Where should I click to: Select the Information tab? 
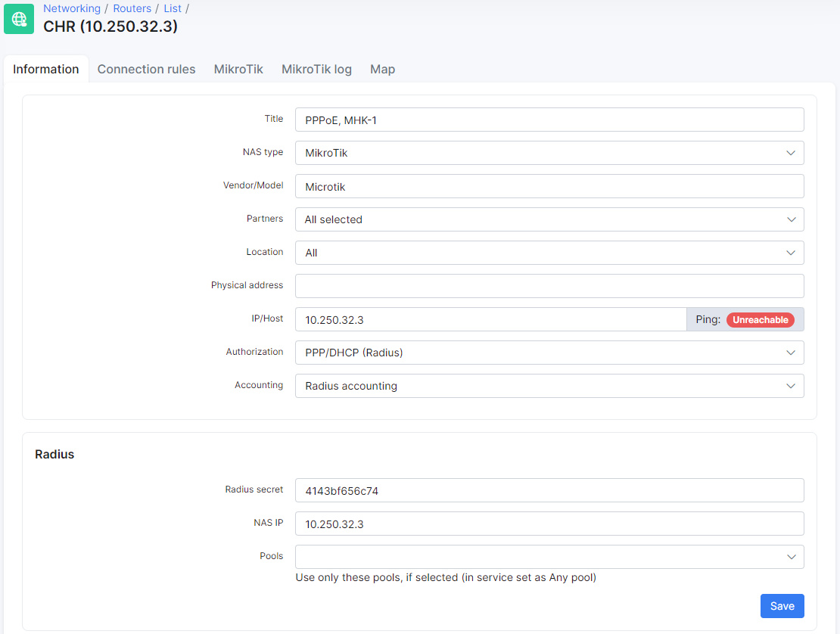pos(46,69)
